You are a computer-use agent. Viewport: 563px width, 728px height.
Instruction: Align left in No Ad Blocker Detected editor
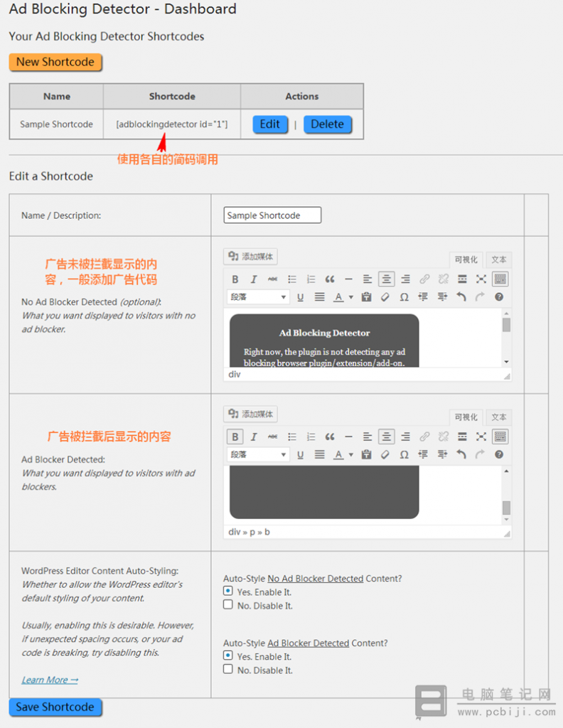[x=367, y=279]
